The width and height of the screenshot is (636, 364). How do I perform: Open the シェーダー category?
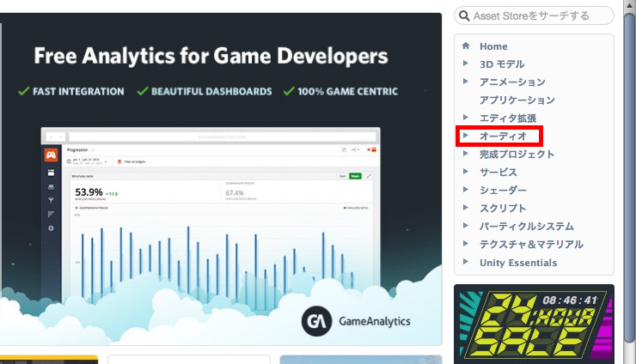click(x=503, y=190)
